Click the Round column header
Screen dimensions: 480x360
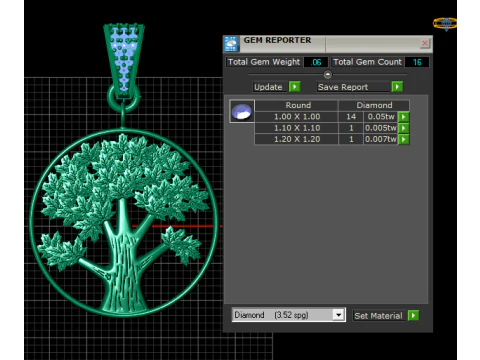click(297, 105)
